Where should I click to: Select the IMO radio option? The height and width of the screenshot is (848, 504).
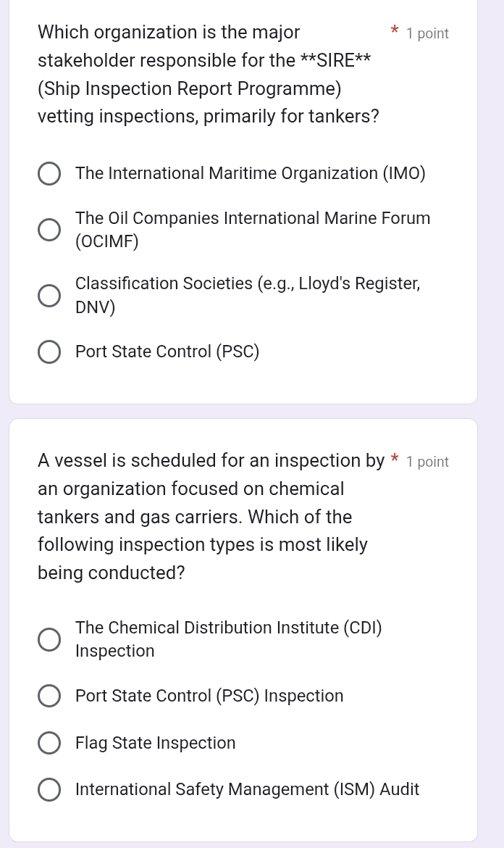[49, 174]
